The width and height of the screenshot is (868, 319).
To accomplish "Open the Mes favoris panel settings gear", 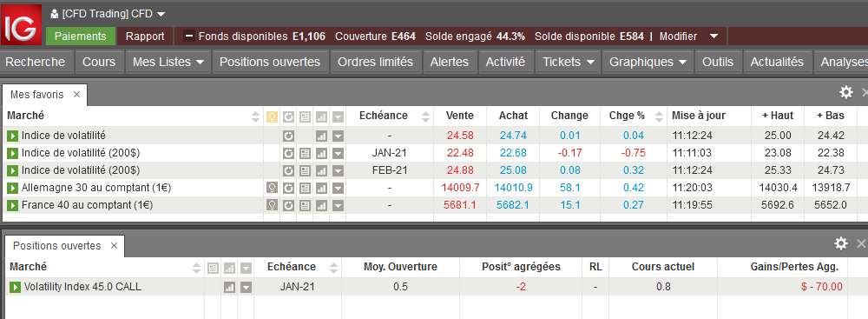I will (845, 92).
